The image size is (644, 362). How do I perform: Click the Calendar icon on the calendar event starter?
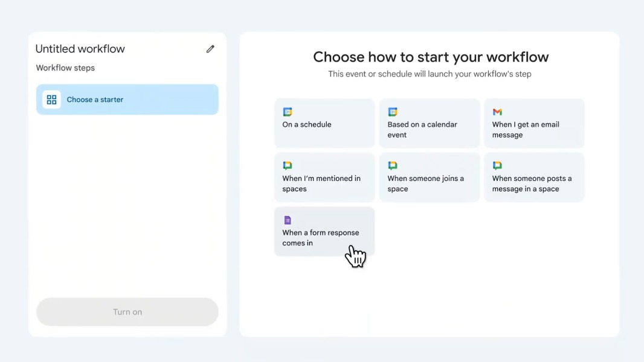[x=392, y=112]
